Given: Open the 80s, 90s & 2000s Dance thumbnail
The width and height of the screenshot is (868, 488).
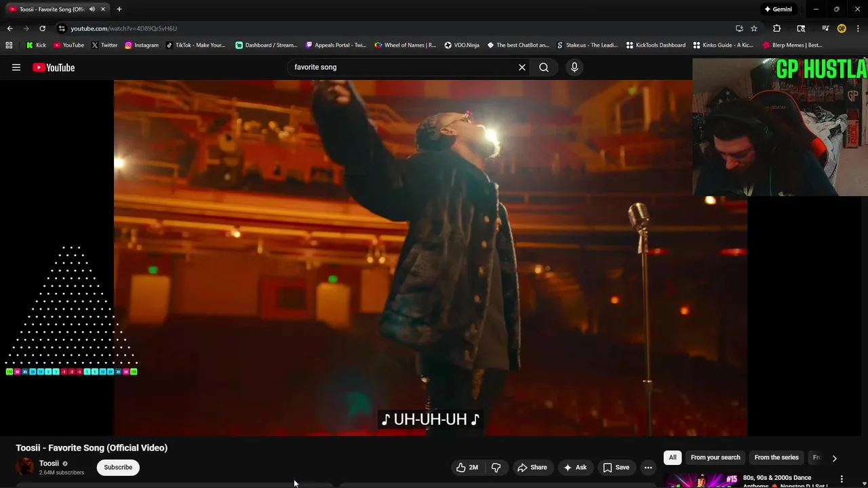Looking at the screenshot, I should coord(702,480).
